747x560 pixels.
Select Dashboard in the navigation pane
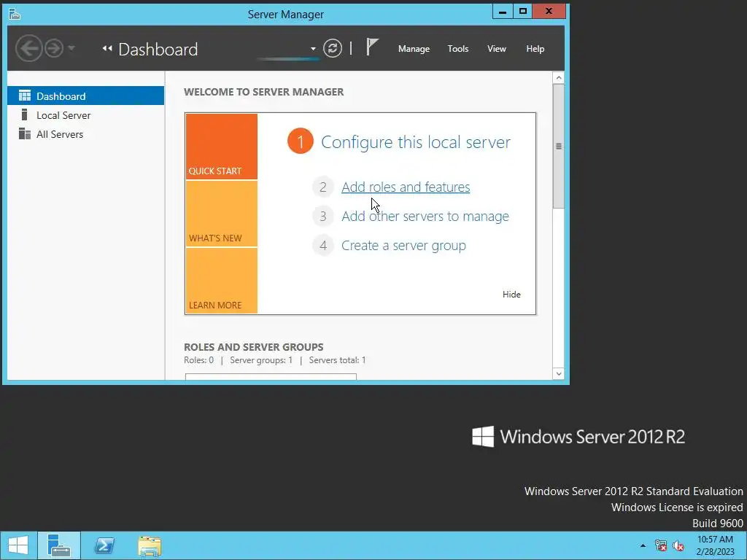pos(86,96)
